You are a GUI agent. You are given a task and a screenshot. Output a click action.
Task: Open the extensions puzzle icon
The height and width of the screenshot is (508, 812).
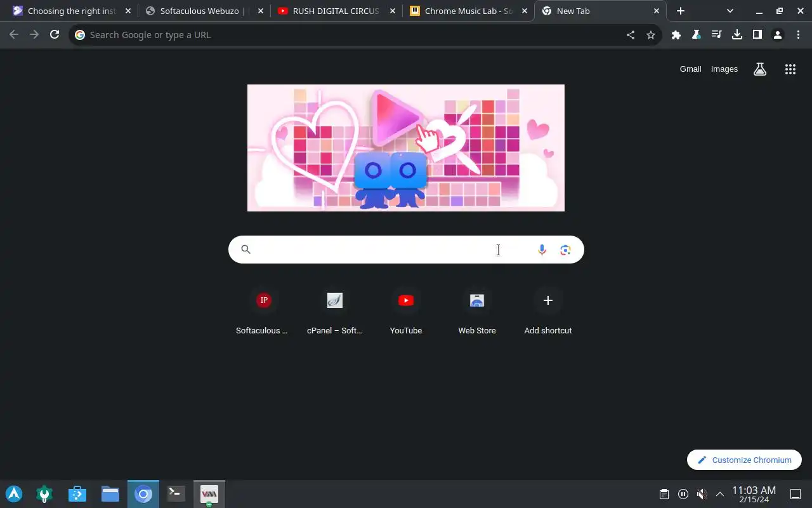click(x=676, y=35)
